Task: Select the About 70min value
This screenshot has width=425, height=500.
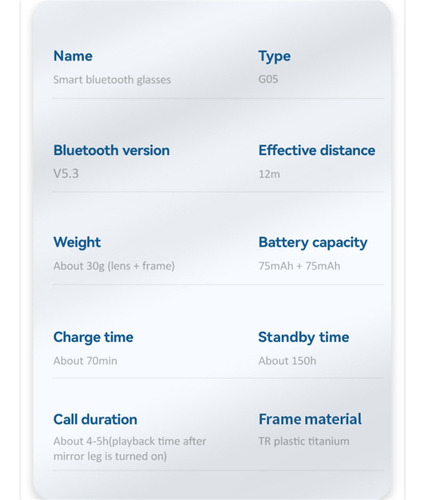Action: coord(85,361)
